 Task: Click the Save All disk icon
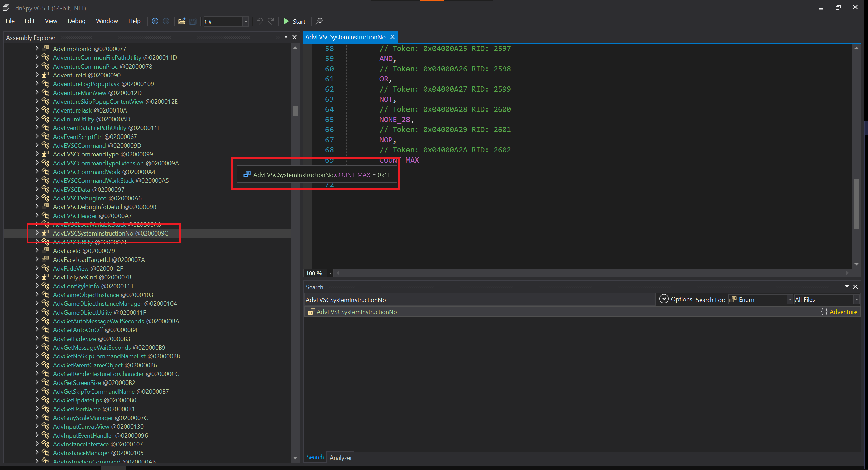[x=193, y=21]
